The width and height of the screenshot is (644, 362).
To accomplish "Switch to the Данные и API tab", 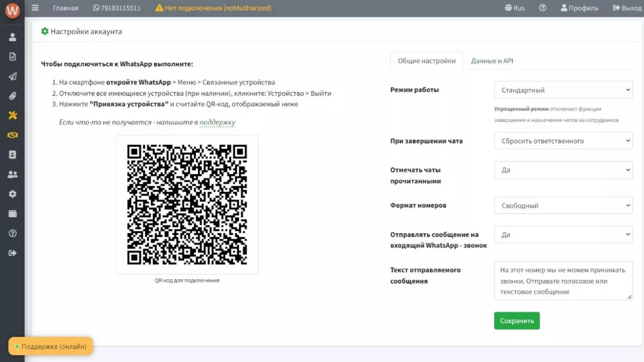I will click(492, 61).
